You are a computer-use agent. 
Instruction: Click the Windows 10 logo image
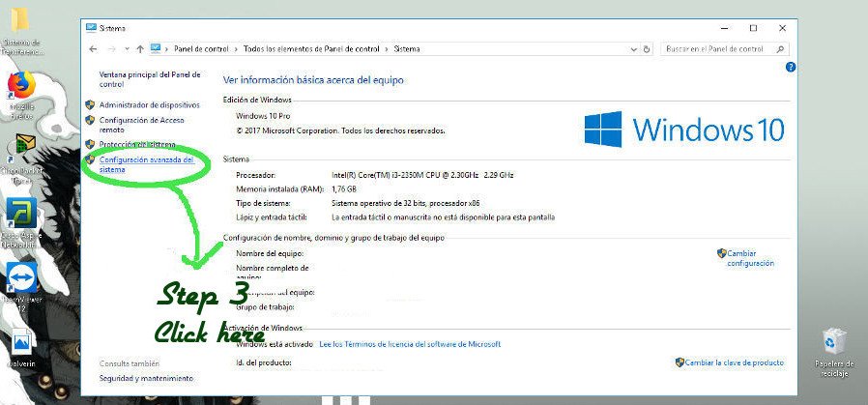tap(684, 130)
